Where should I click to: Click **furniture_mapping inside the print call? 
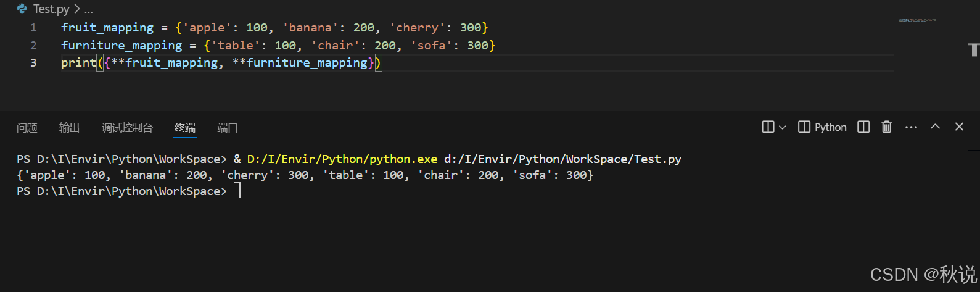[x=300, y=63]
